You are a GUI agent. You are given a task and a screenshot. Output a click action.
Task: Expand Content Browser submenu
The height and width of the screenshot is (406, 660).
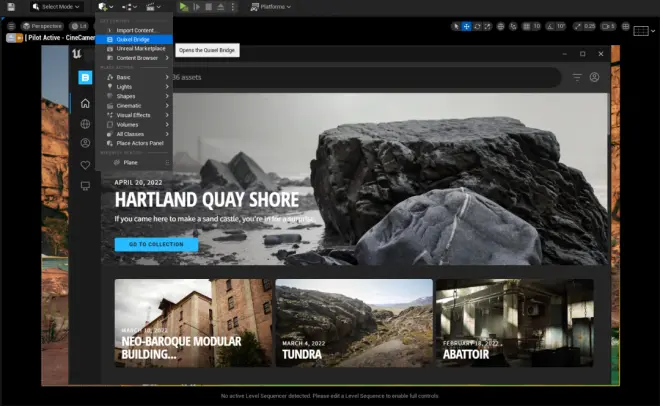(x=134, y=58)
